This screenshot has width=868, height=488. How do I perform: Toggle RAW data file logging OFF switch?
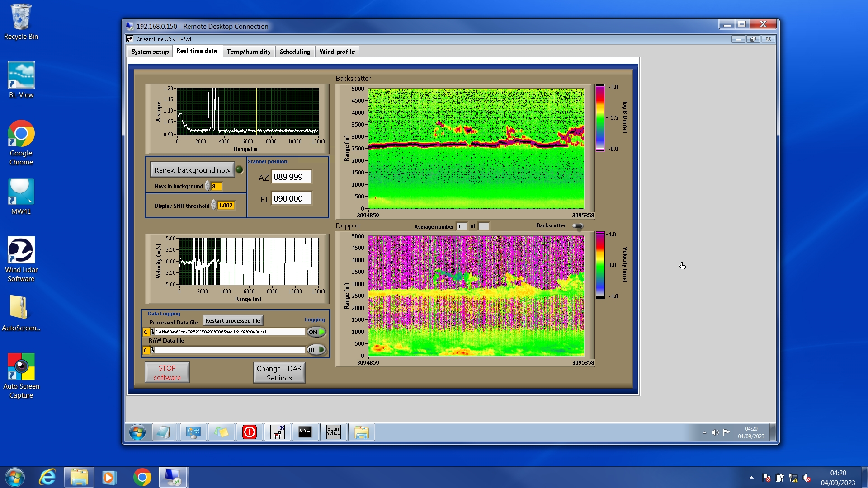click(x=316, y=350)
